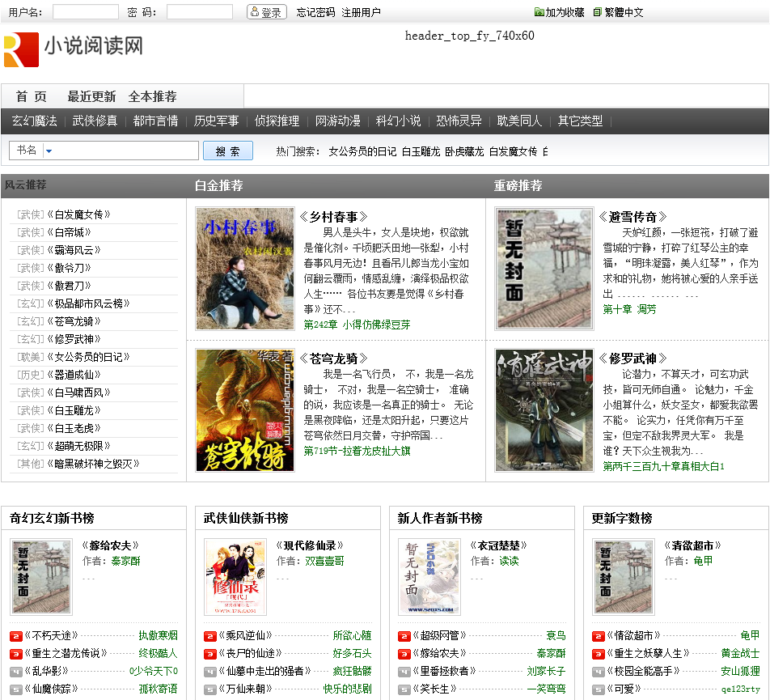Select 恐怖灵异 category
Viewport: 770px width, 700px height.
coord(459,121)
